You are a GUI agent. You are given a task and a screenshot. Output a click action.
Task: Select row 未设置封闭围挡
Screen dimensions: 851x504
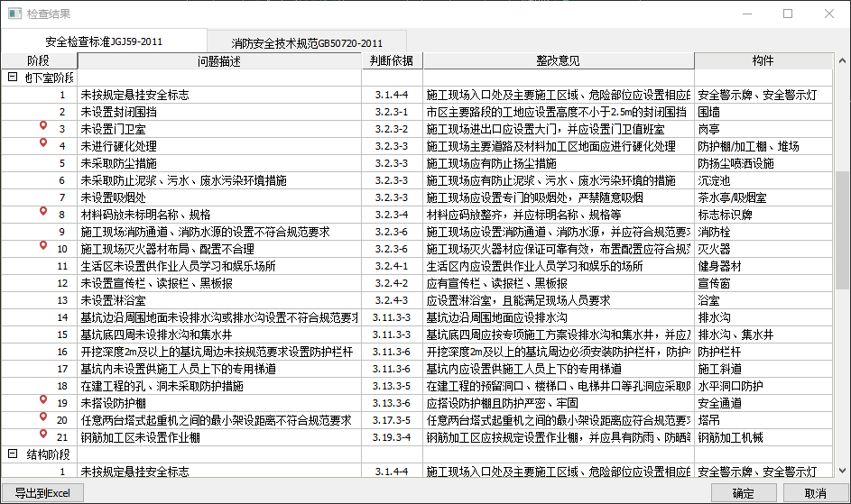click(416, 112)
